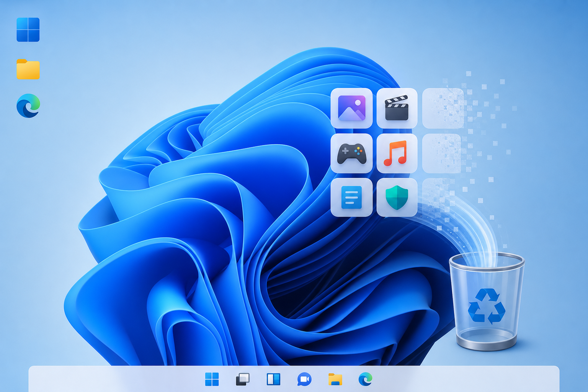The width and height of the screenshot is (588, 392).
Task: Open the music note tile
Action: coord(397,154)
